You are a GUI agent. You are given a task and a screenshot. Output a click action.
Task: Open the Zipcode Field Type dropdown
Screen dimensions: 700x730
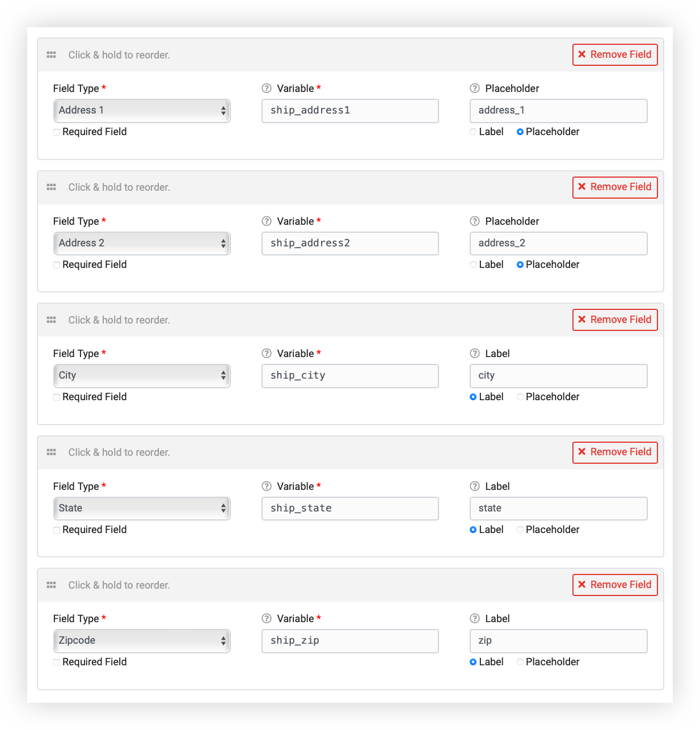tap(141, 640)
